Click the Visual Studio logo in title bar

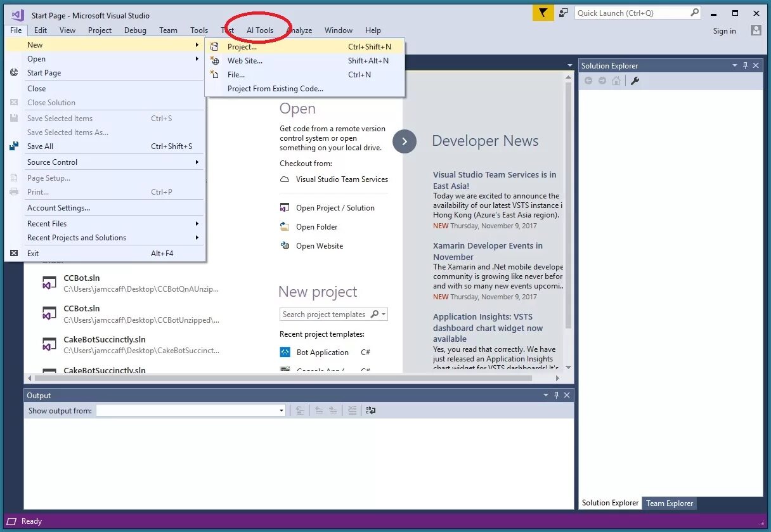(x=18, y=15)
